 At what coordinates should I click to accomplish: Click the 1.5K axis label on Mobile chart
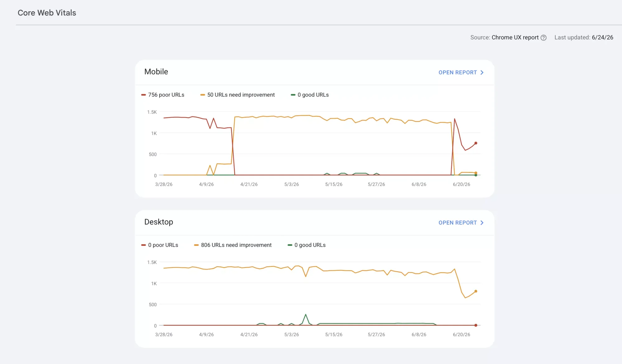[x=152, y=112]
